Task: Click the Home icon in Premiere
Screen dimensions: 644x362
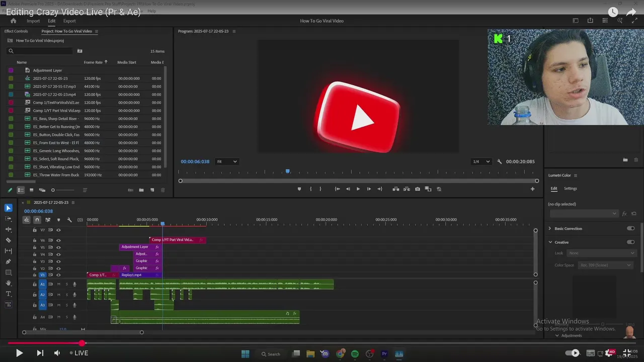Action: (13, 21)
